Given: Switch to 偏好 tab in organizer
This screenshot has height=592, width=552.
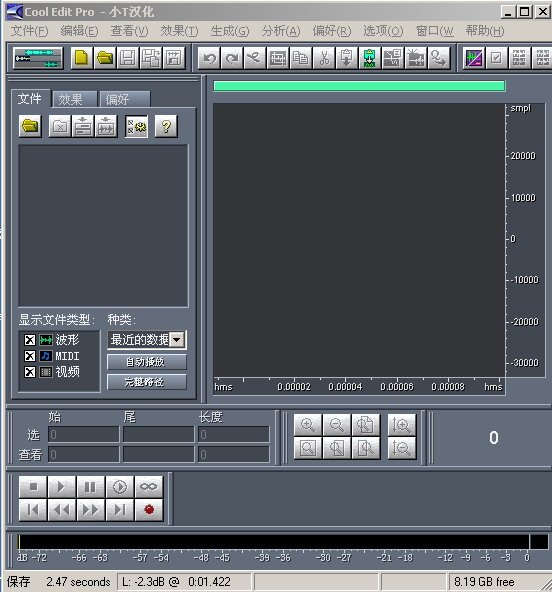Looking at the screenshot, I should coord(125,99).
